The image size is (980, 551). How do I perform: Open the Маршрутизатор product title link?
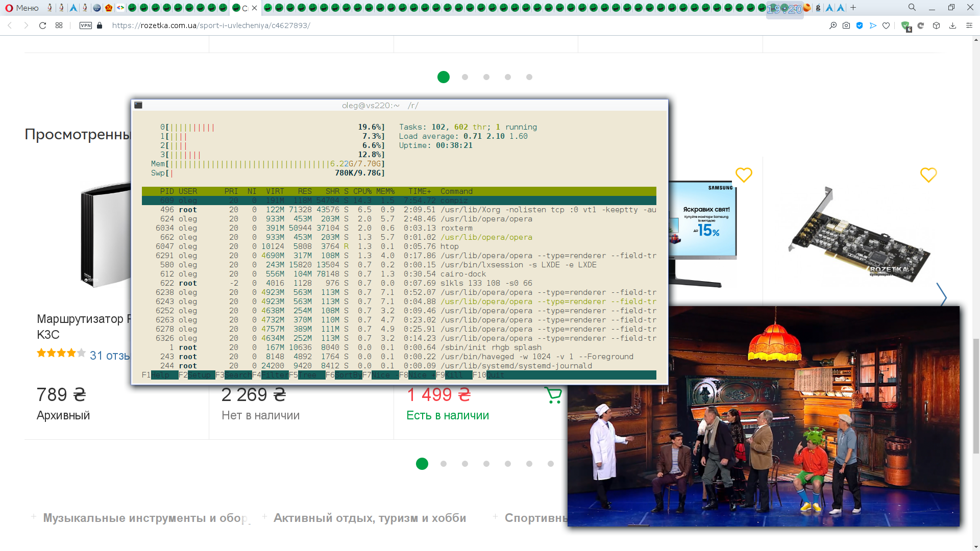pos(84,327)
